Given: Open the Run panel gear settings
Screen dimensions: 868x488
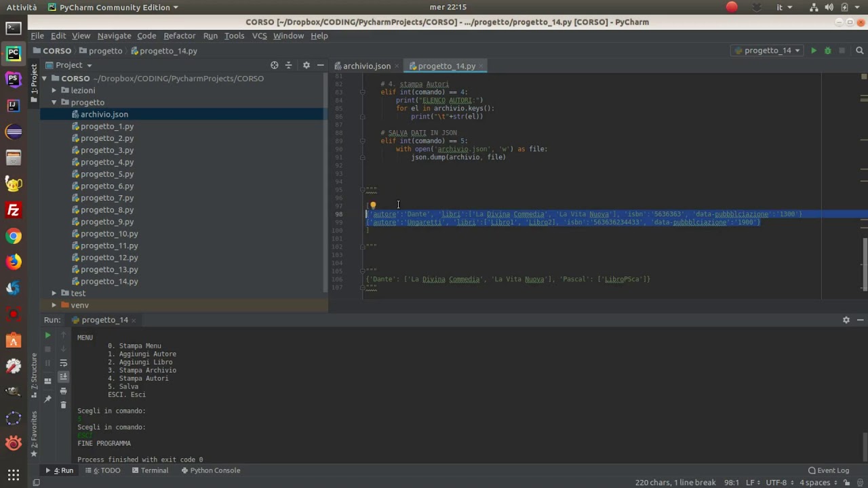Looking at the screenshot, I should [846, 320].
